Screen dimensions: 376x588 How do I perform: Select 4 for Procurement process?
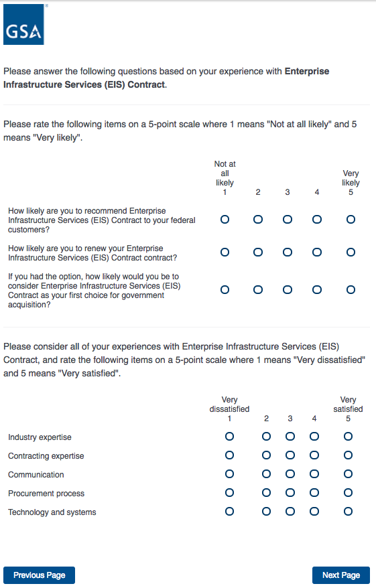[x=314, y=493]
